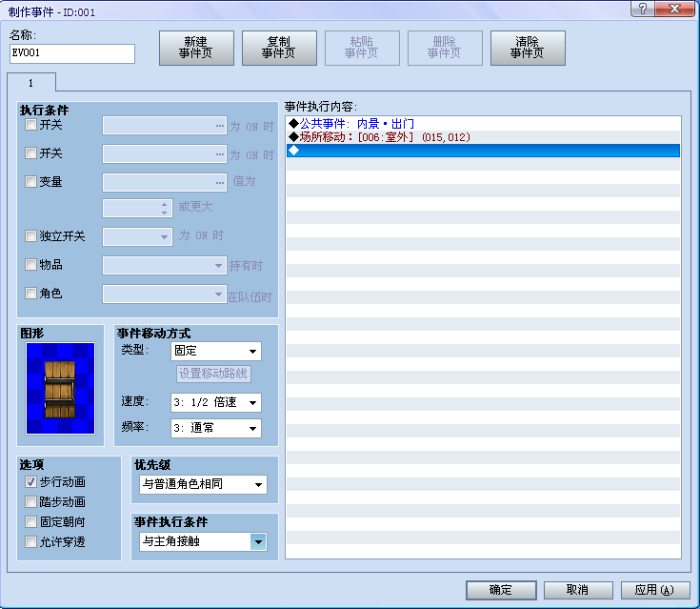
Task: Toggle the 允许穿透 checkbox
Action: [31, 541]
